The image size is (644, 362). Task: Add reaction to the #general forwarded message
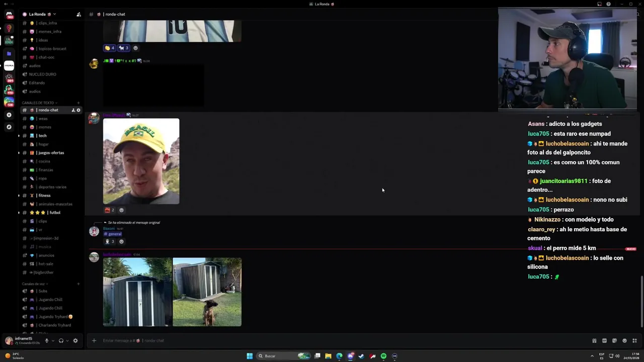coord(121,241)
